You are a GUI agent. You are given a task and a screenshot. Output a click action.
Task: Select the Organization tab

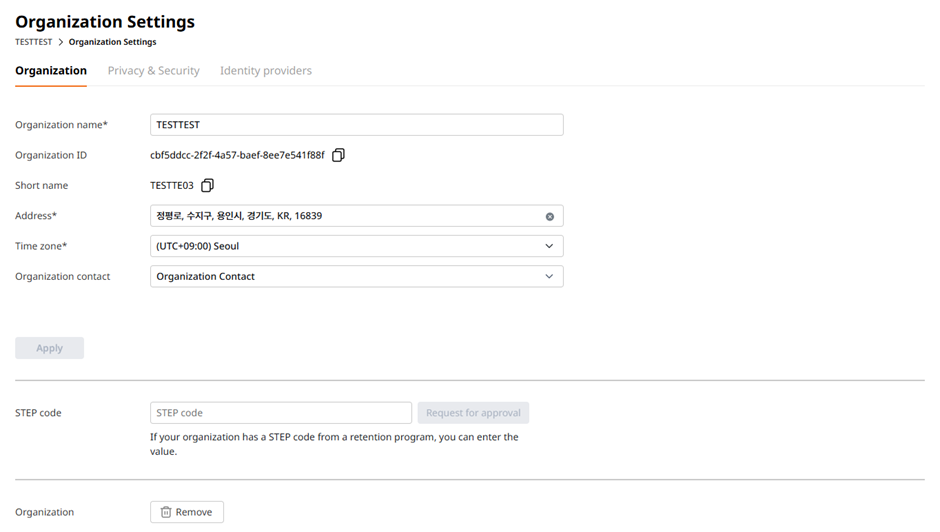[x=51, y=71]
